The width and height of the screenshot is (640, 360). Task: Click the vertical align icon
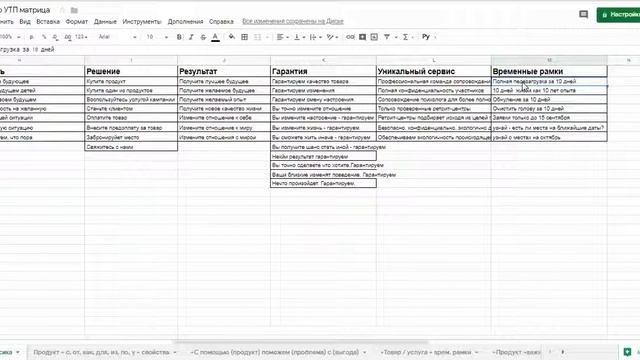click(297, 37)
